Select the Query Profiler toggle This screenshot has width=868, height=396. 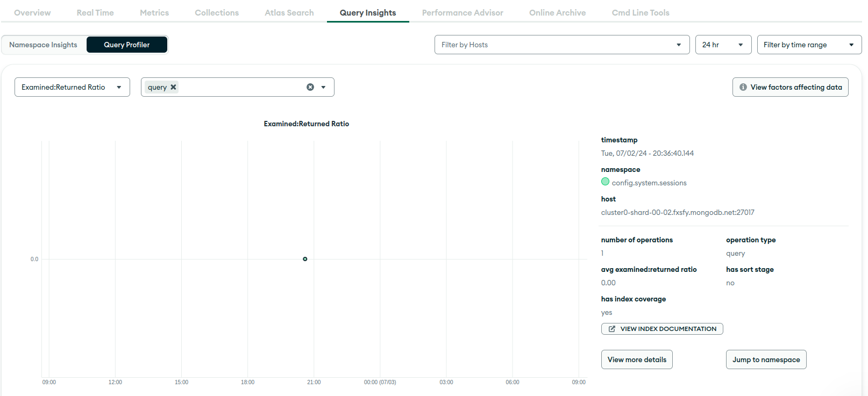click(127, 45)
